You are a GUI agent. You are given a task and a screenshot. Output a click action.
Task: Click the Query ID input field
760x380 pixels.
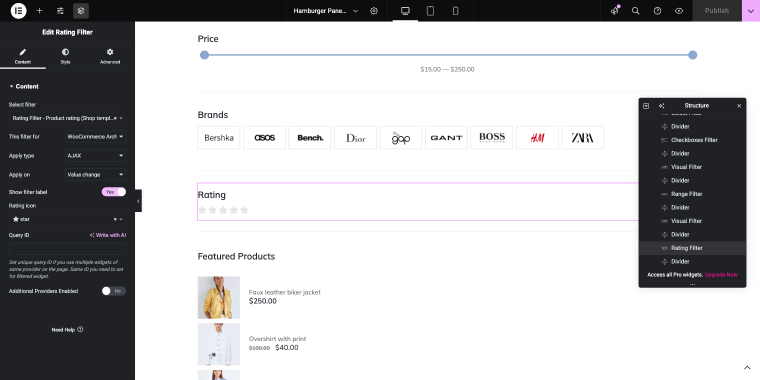point(67,249)
